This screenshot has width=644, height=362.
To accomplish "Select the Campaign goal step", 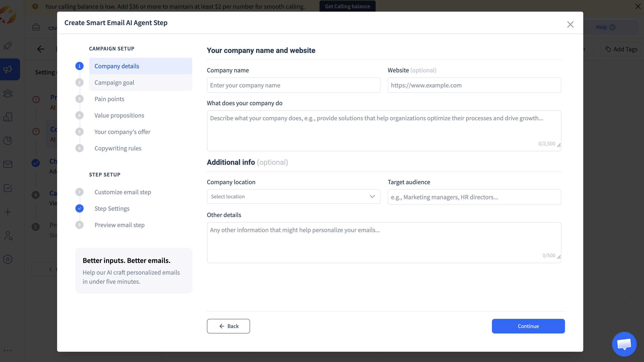I will 114,82.
